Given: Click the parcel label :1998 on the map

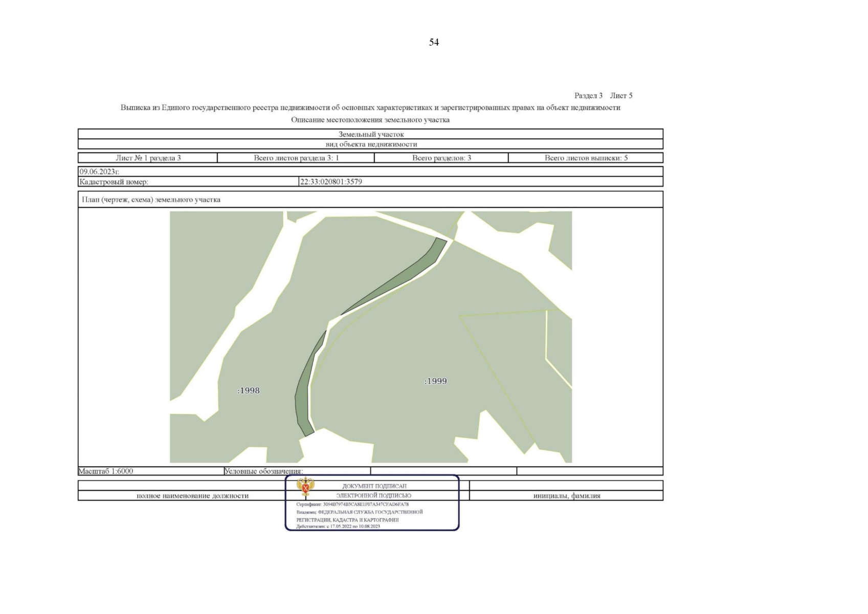Looking at the screenshot, I should point(249,390).
